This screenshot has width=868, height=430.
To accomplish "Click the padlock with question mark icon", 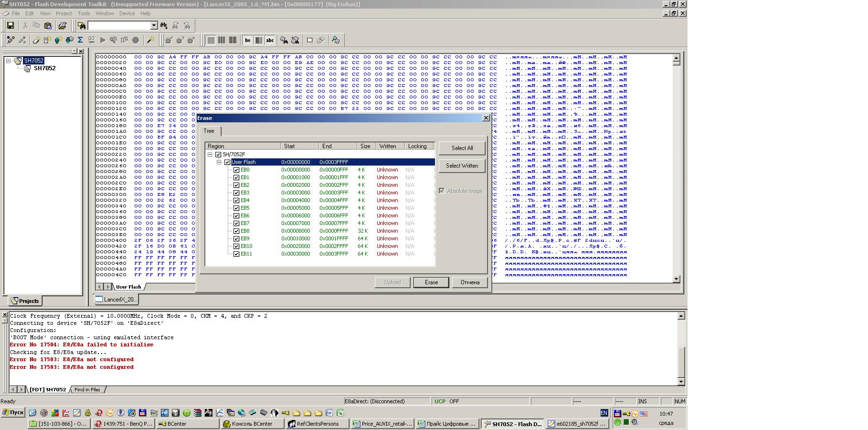I will click(180, 40).
